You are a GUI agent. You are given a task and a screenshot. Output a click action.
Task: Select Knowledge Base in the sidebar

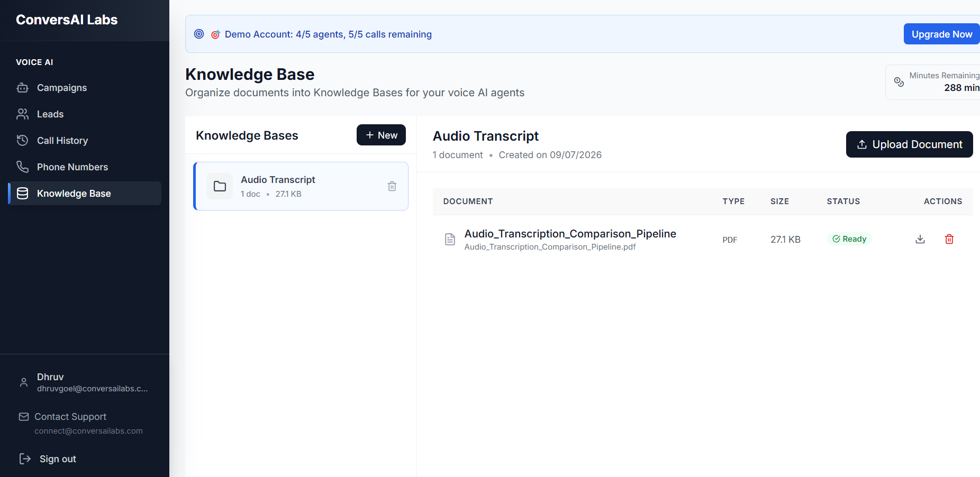click(x=85, y=194)
